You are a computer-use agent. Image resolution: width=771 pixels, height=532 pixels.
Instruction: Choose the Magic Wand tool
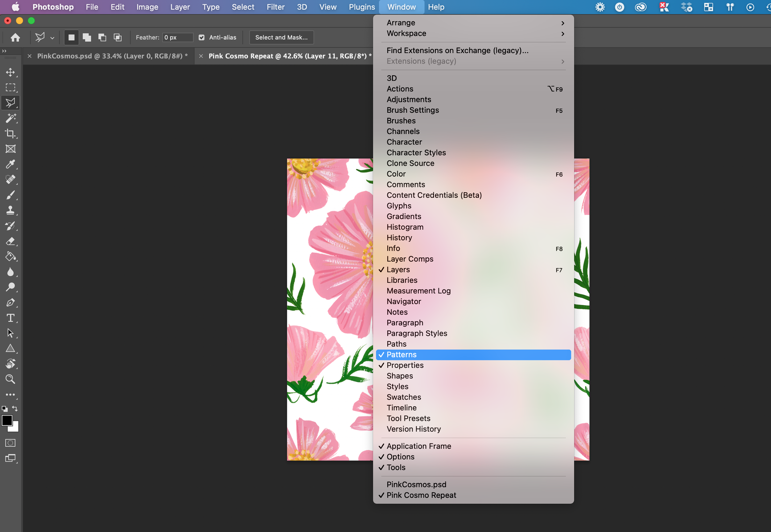pyautogui.click(x=10, y=118)
